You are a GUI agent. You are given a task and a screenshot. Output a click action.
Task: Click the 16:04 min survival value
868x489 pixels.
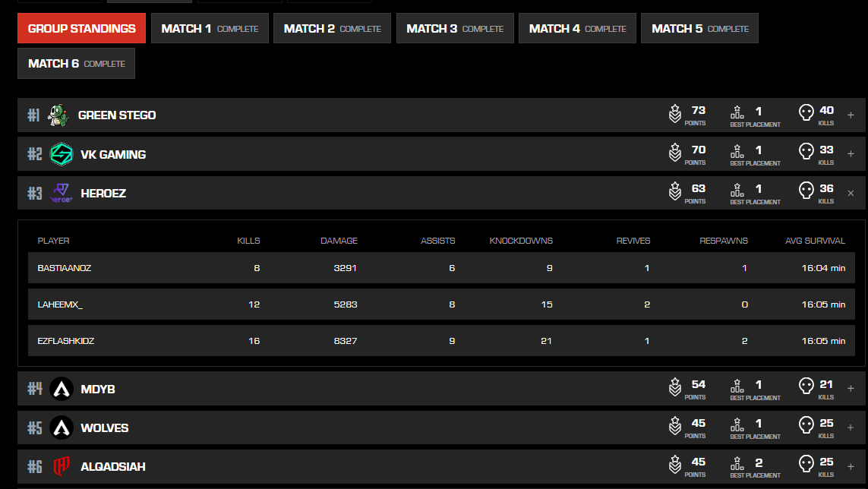click(x=823, y=268)
